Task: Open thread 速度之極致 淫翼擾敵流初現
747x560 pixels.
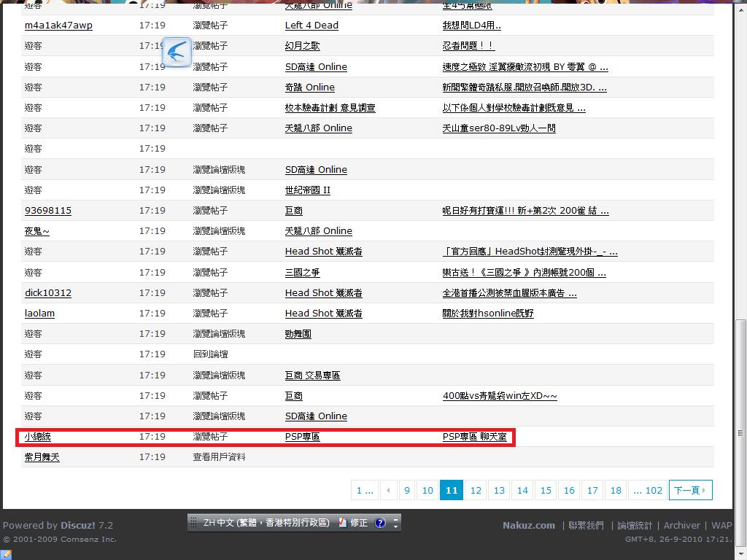Action: (x=525, y=66)
